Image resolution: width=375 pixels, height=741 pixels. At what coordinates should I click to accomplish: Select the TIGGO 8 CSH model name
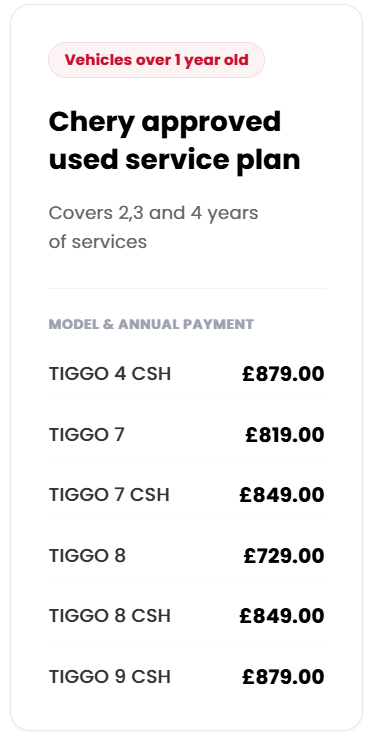click(x=110, y=616)
